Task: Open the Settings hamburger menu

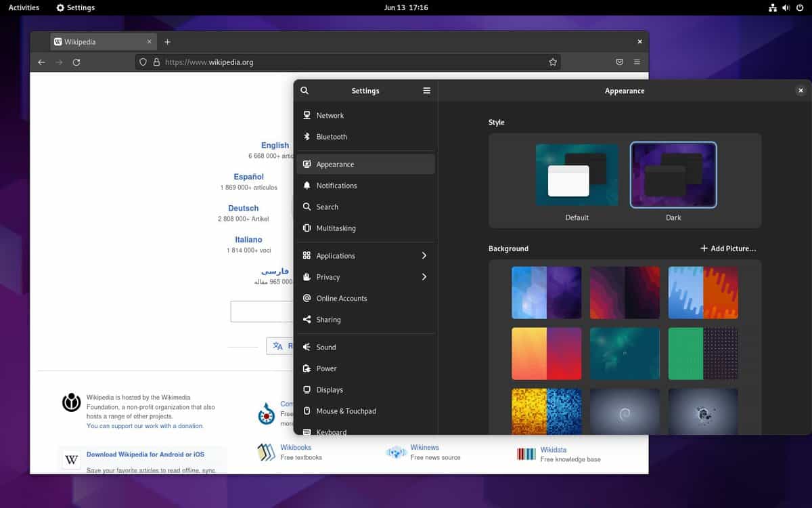Action: point(426,91)
